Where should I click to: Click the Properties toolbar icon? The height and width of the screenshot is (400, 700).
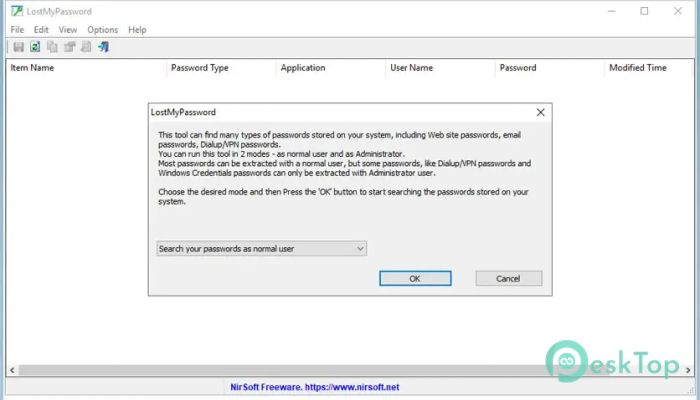click(x=69, y=47)
